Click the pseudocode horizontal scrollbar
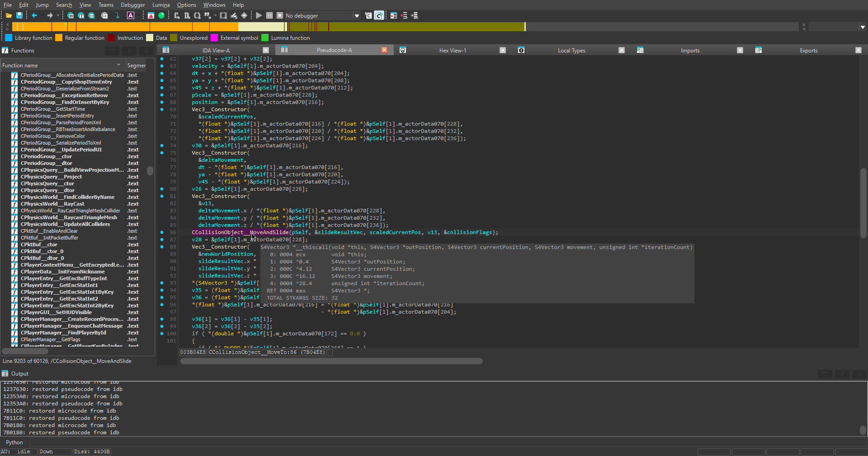 coord(331,361)
